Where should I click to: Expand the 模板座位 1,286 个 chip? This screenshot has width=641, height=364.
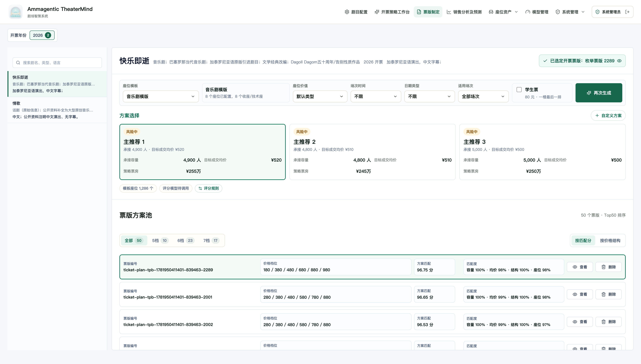pos(138,189)
